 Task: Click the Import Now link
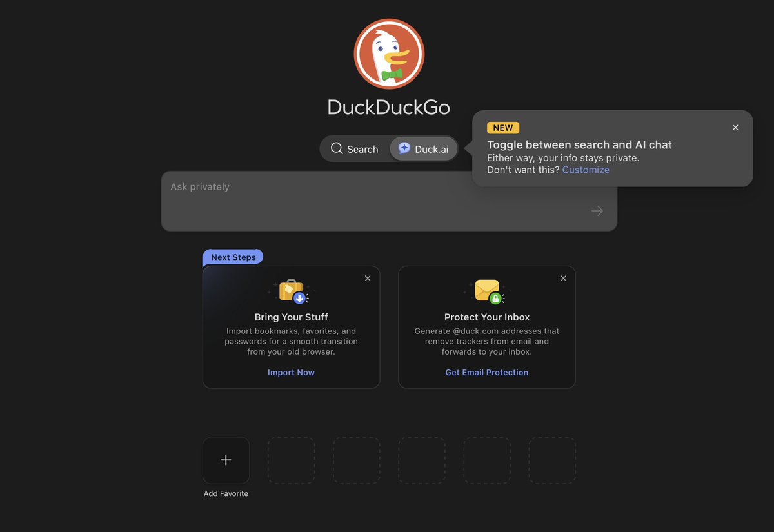pyautogui.click(x=291, y=372)
